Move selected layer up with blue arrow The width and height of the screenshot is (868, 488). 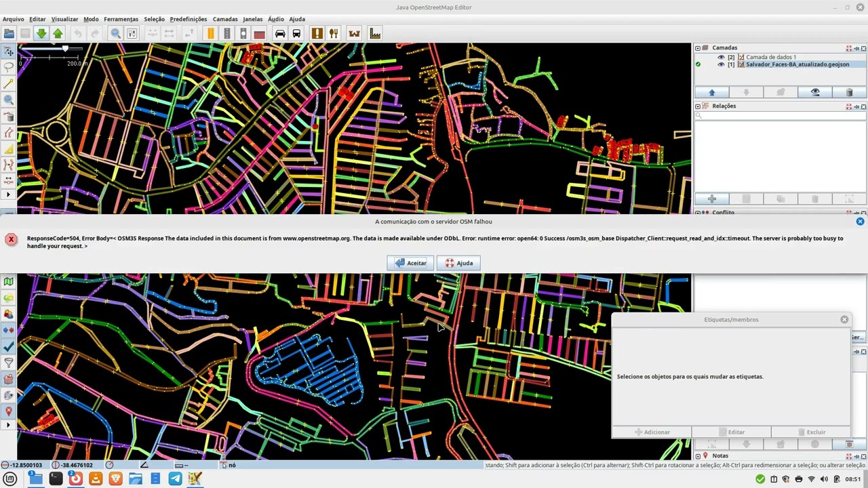pyautogui.click(x=711, y=92)
